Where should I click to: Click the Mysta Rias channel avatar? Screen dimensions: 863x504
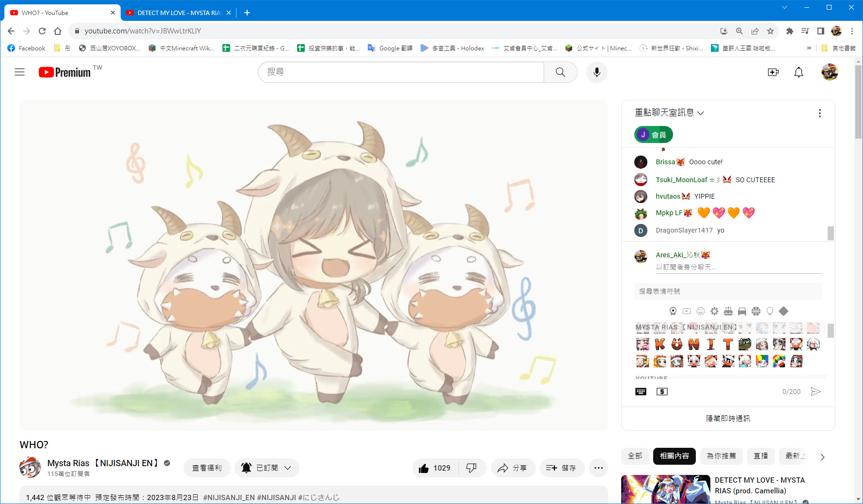pos(30,467)
